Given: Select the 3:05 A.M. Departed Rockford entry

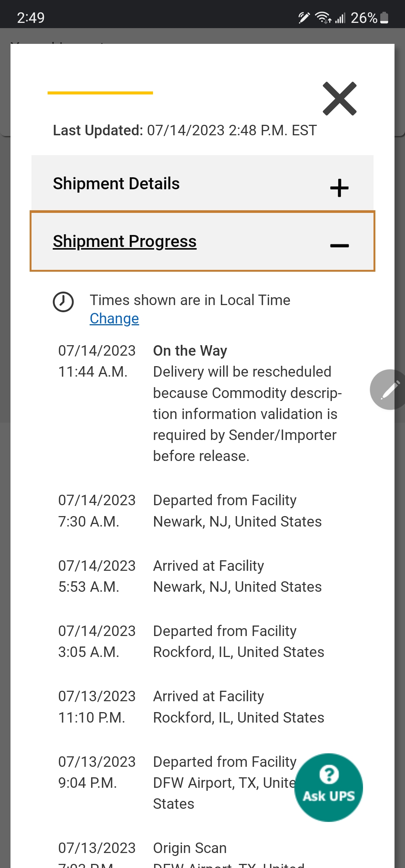Looking at the screenshot, I should tap(191, 641).
